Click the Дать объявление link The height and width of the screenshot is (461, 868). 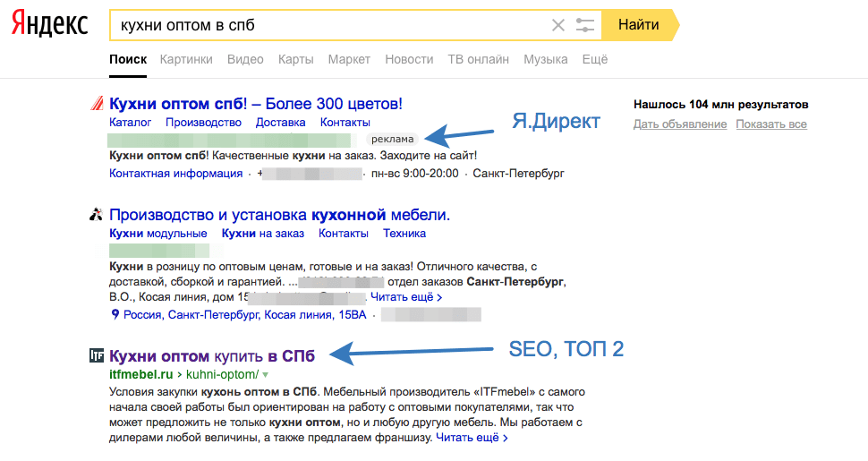coord(680,124)
